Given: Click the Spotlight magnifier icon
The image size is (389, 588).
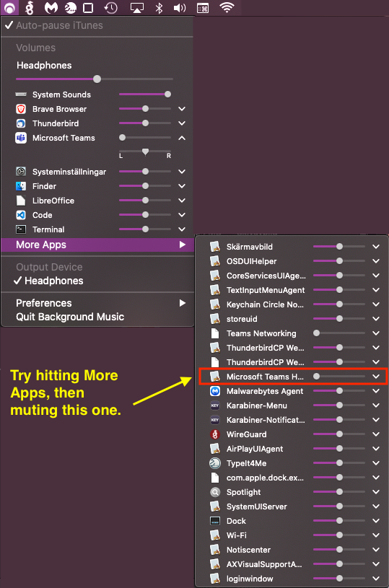Looking at the screenshot, I should pyautogui.click(x=215, y=492).
